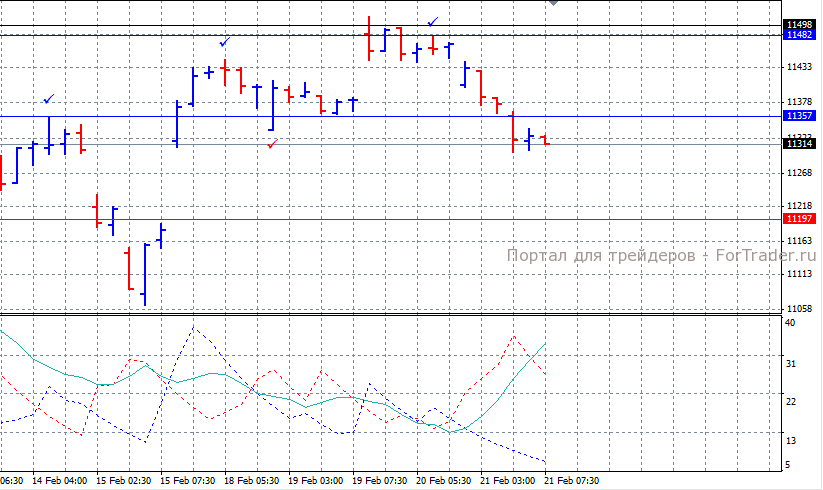Viewport: 823px width, 490px height.
Task: Click the gray chart shift triangle marker
Action: (554, 4)
